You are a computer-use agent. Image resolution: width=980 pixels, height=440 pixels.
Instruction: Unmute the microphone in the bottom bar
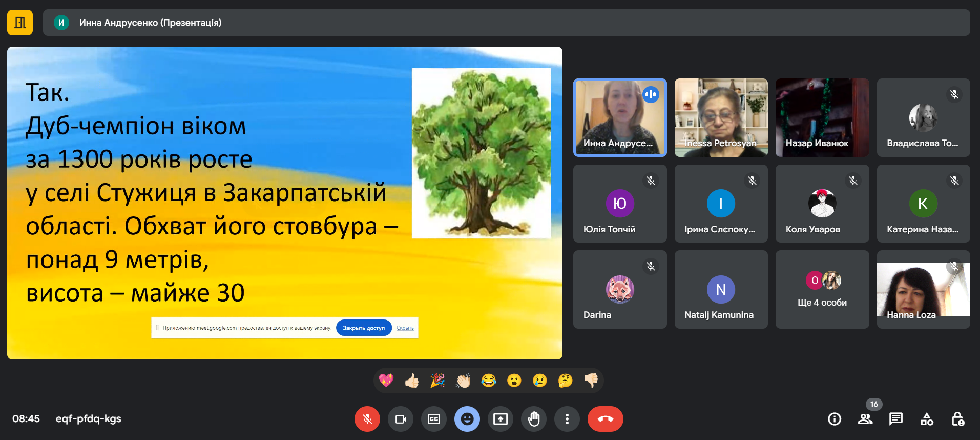[x=367, y=419]
